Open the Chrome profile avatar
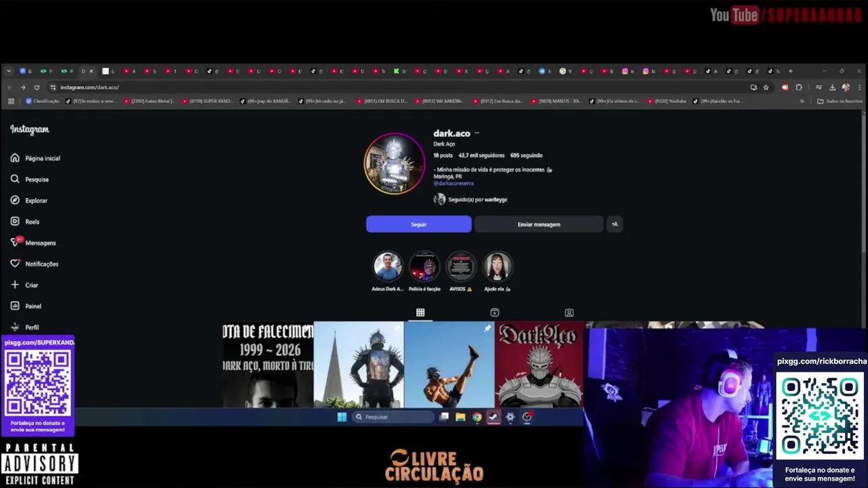 pyautogui.click(x=846, y=87)
